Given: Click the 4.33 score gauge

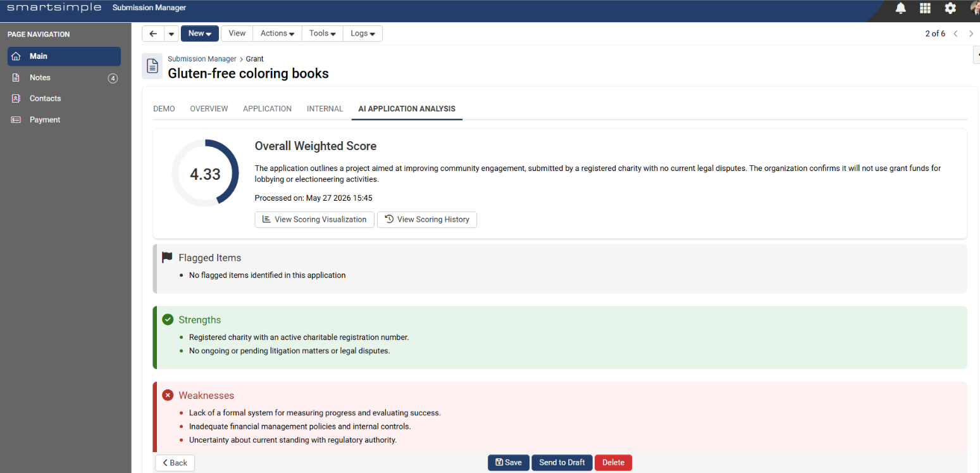Looking at the screenshot, I should click(x=205, y=173).
